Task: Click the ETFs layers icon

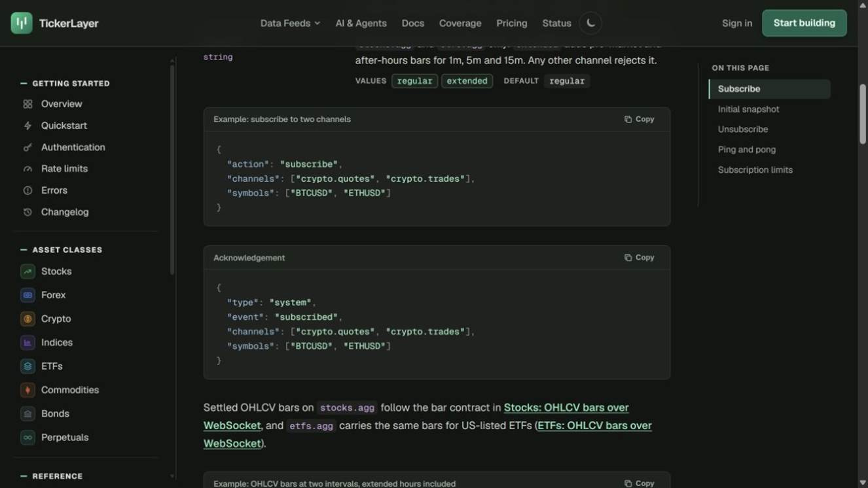Action: [x=27, y=366]
